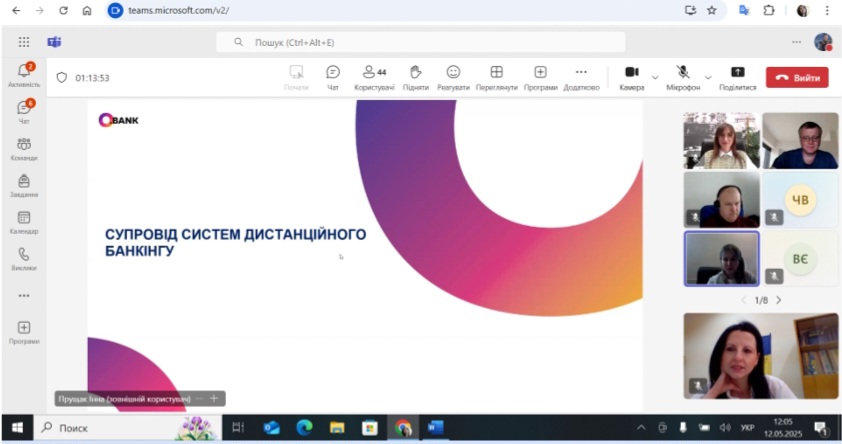Click the Поділитися share screen icon
Screen dimensions: 842x444
click(x=738, y=76)
